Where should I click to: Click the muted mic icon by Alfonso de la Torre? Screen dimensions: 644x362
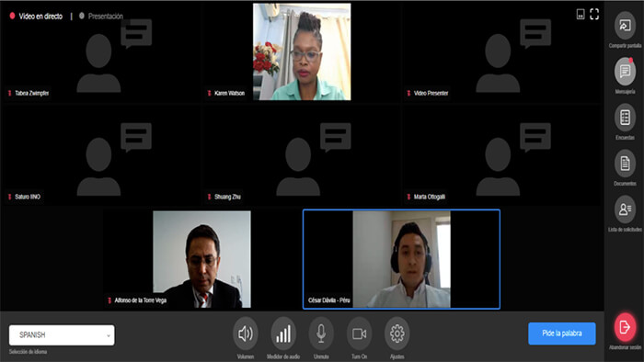pos(109,300)
